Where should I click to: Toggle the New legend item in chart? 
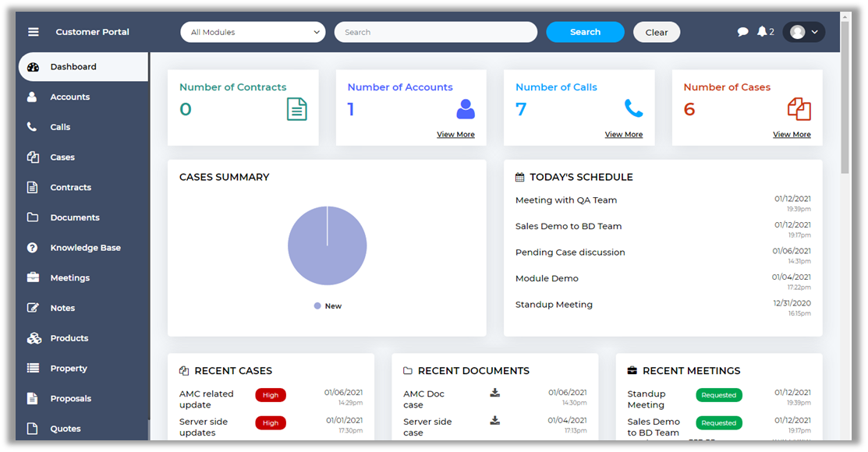click(x=328, y=306)
